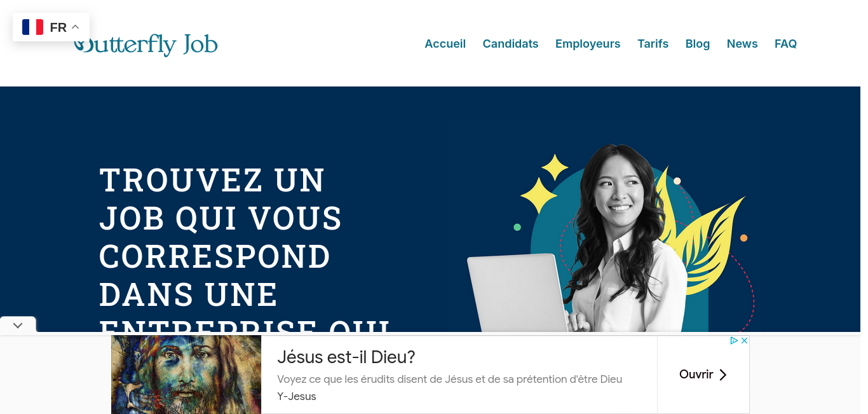Go to the FAQ page
Viewport: 868px width, 414px height.
point(785,44)
